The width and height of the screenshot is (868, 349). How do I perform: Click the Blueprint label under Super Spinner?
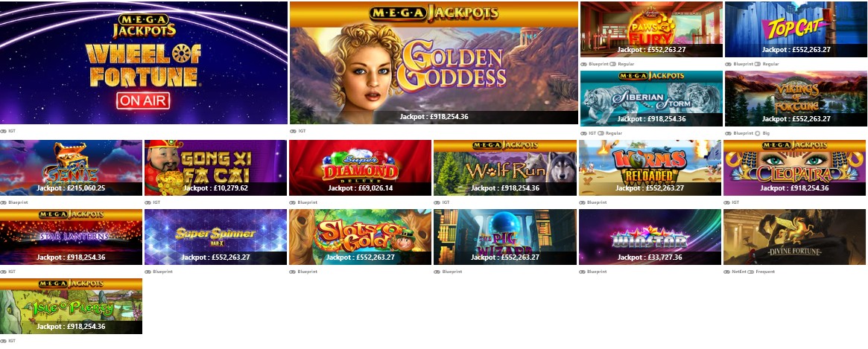point(162,272)
